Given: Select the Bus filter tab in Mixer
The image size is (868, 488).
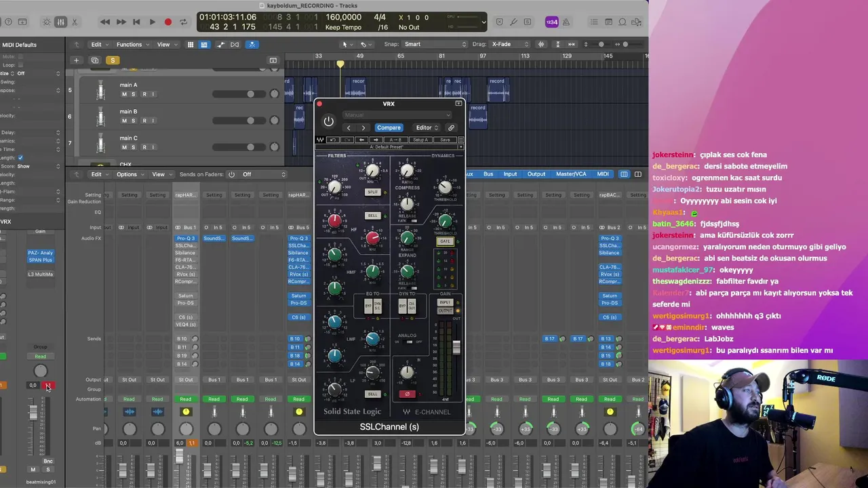Looking at the screenshot, I should click(488, 174).
